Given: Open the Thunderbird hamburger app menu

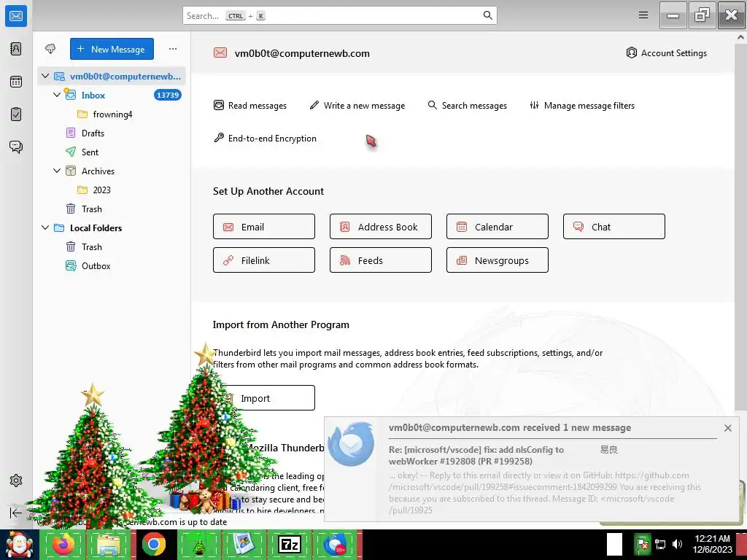Looking at the screenshot, I should [643, 15].
